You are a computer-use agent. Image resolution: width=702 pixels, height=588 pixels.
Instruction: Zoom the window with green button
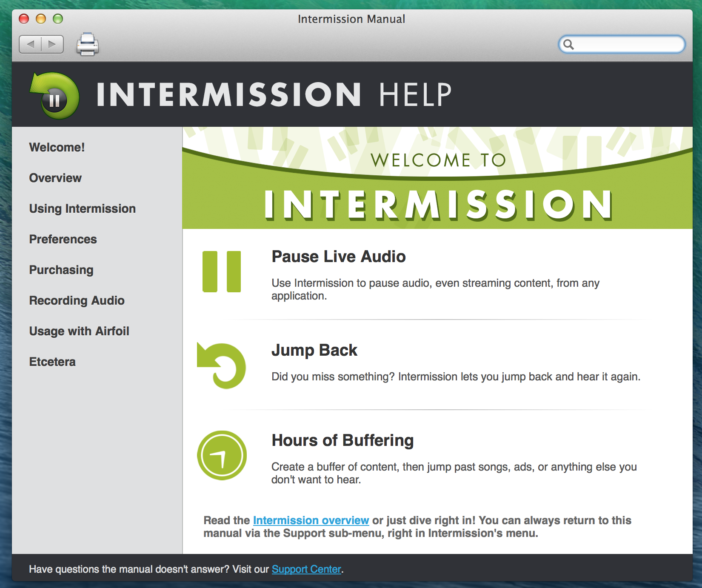tap(58, 19)
